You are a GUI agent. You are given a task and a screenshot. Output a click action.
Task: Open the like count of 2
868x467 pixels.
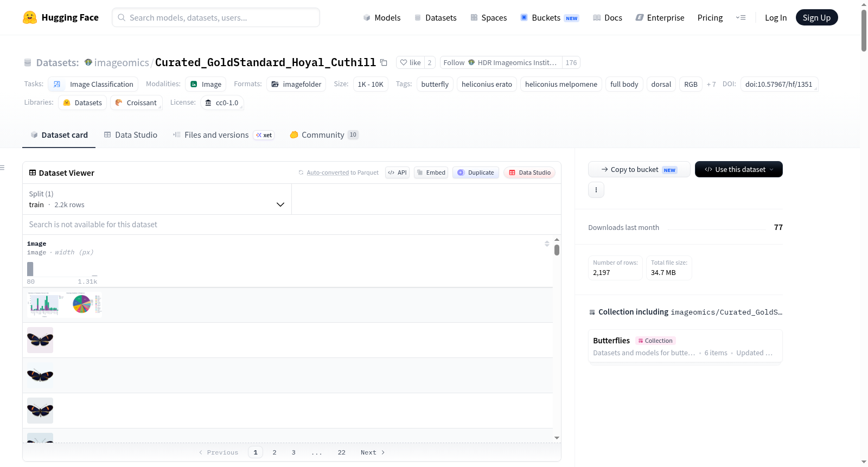(x=430, y=62)
